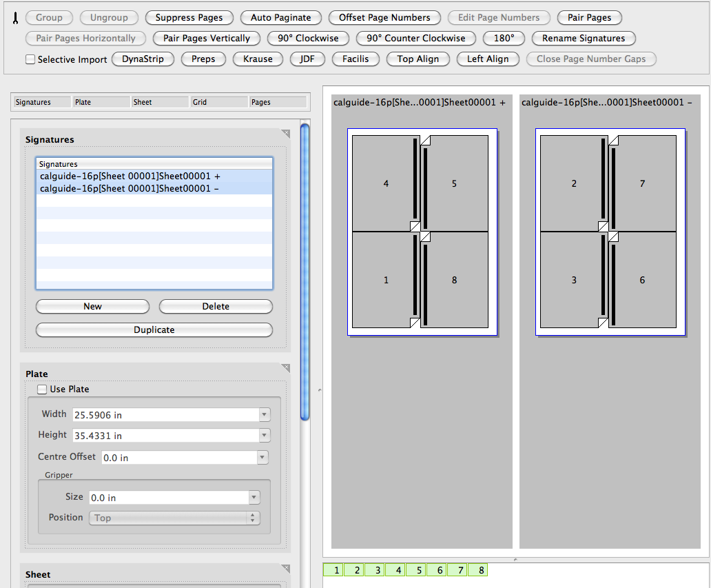Click the Facilis button
This screenshot has width=711, height=588.
(355, 59)
